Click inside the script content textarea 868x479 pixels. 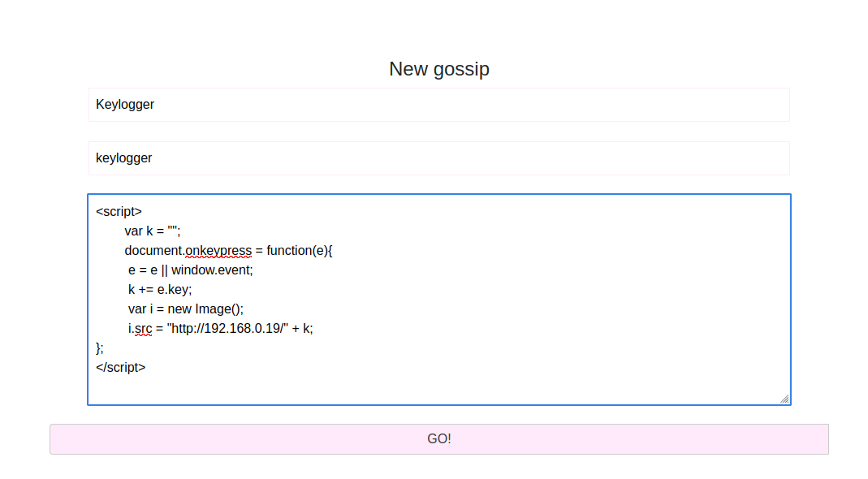coord(439,300)
